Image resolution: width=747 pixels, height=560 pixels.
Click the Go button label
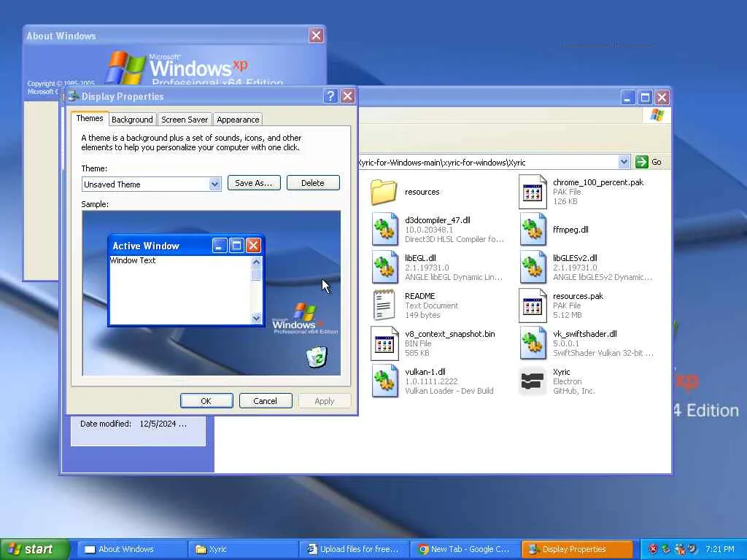point(657,162)
